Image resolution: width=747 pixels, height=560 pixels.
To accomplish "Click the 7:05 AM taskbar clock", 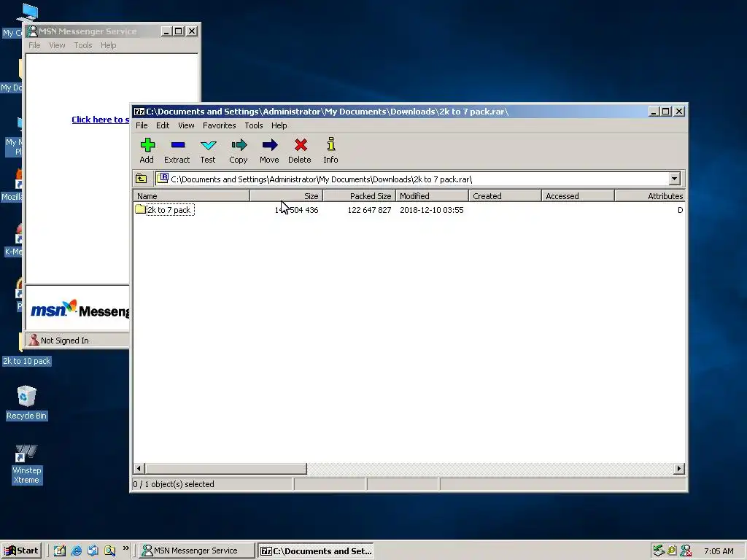I will point(719,551).
